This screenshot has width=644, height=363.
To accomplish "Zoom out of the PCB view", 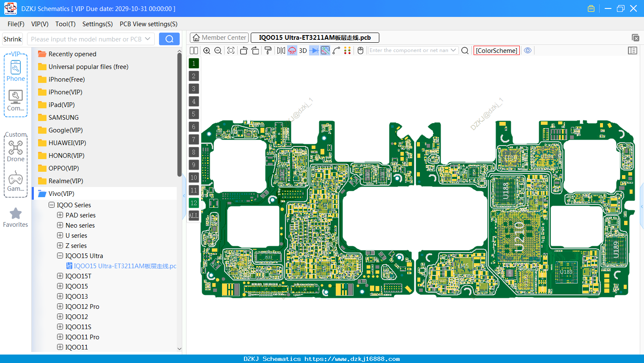I will pyautogui.click(x=218, y=51).
